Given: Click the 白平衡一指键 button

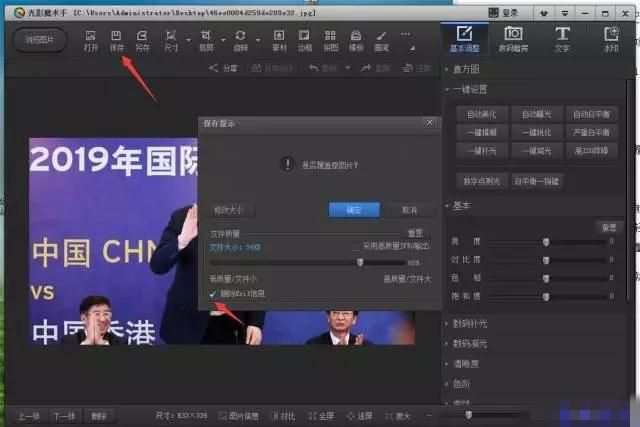Looking at the screenshot, I should coord(537,181).
